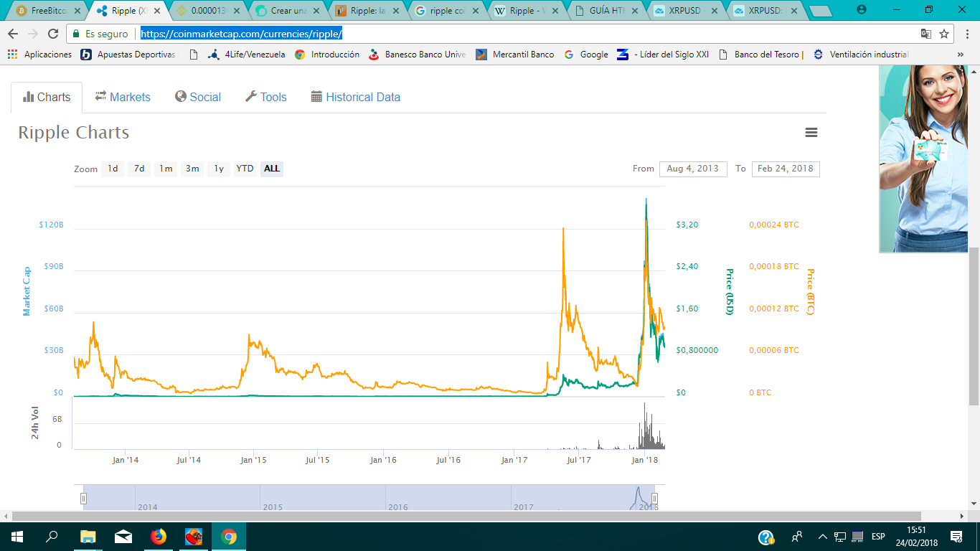Open File Explorer from taskbar
Viewport: 980px width, 551px height.
pos(88,537)
